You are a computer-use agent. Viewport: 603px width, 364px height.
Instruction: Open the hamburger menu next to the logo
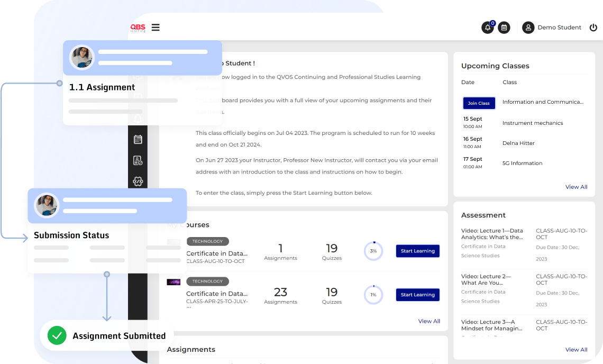coord(156,28)
